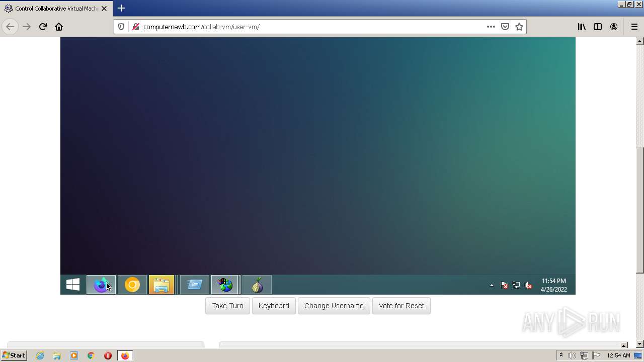Save page to Pocket

click(505, 27)
